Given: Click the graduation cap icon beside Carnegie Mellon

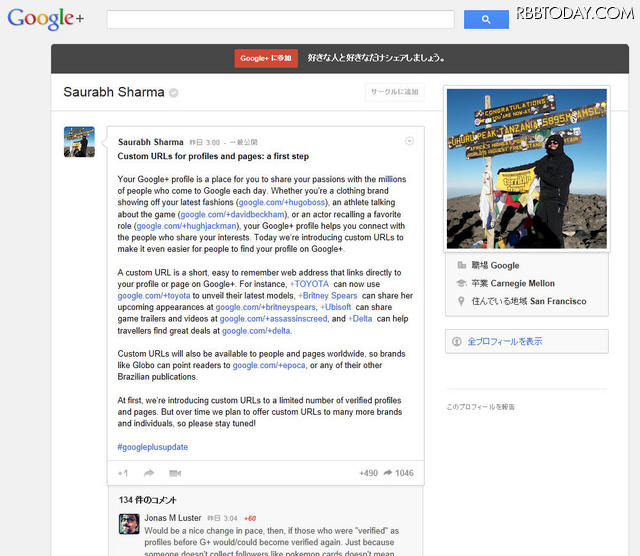Looking at the screenshot, I should tap(461, 283).
